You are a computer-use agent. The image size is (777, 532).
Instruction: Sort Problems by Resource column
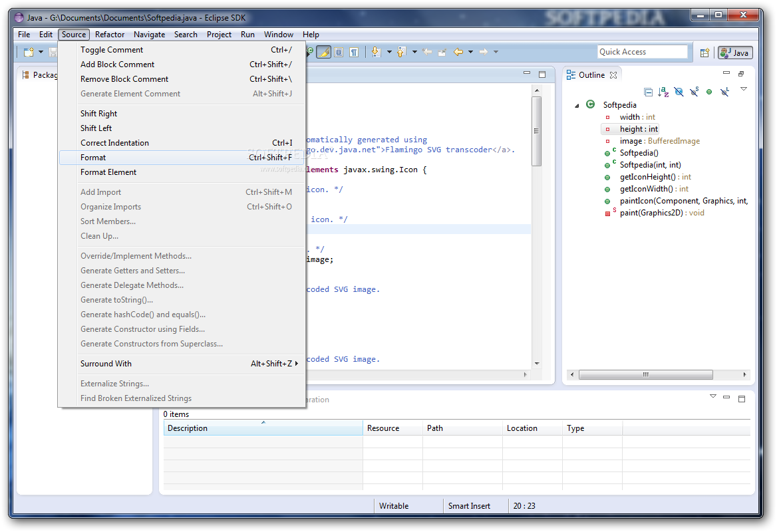pyautogui.click(x=393, y=428)
